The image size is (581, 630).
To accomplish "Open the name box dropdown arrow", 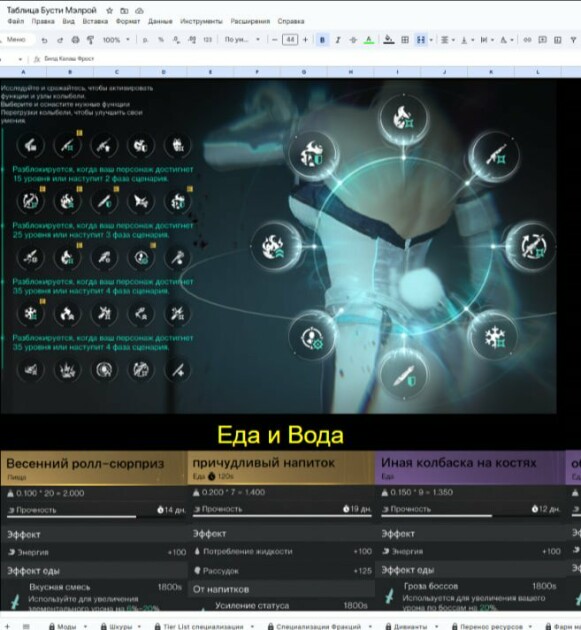I will coord(20,59).
